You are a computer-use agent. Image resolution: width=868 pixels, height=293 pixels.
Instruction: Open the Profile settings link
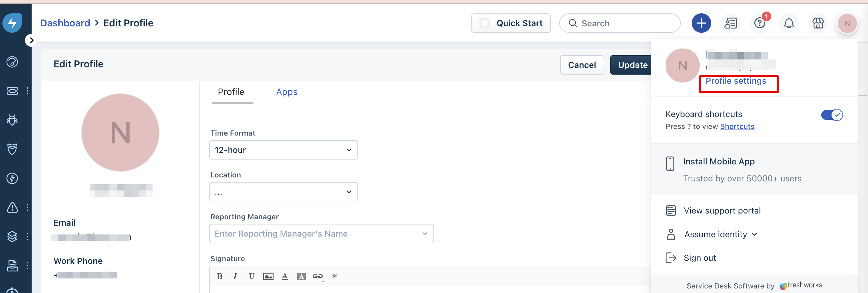pyautogui.click(x=735, y=81)
